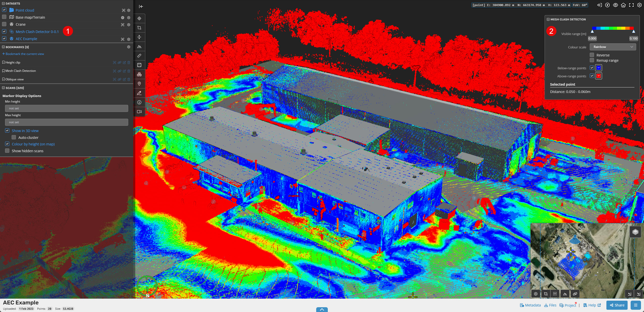This screenshot has height=312, width=644.
Task: Open the Files menu item
Action: (x=550, y=305)
